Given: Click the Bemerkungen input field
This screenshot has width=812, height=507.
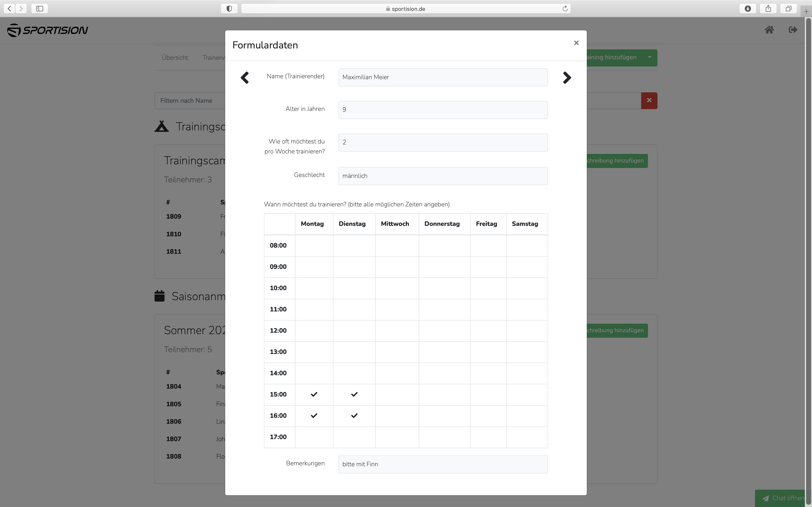Looking at the screenshot, I should (442, 464).
